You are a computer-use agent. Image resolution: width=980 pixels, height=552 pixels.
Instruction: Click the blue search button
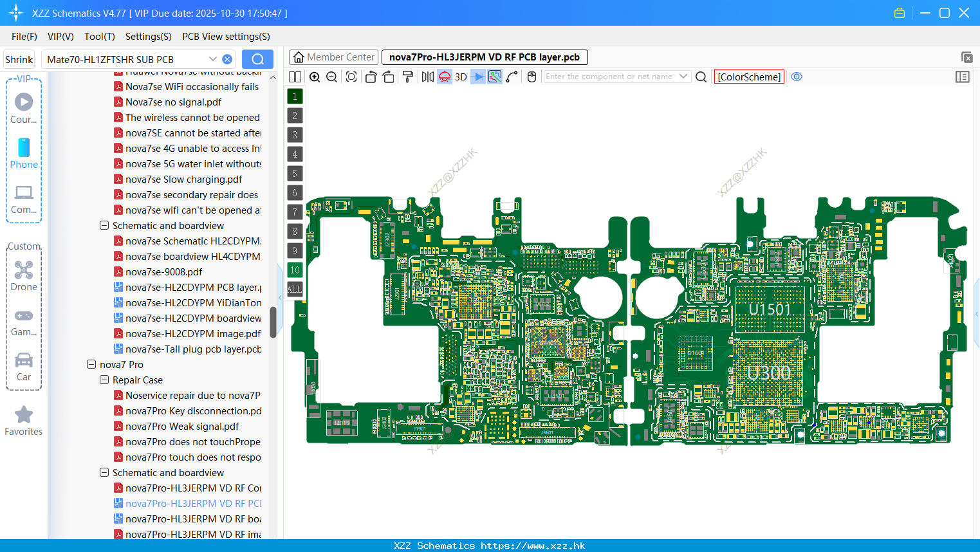coord(257,59)
